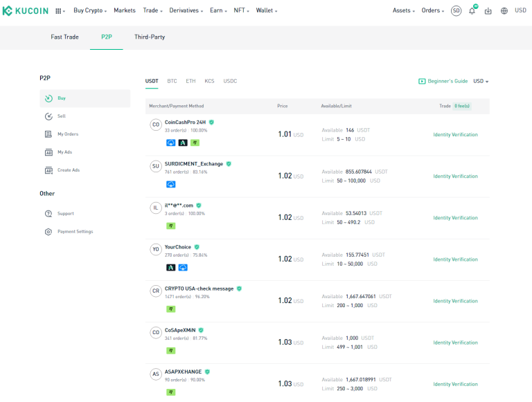This screenshot has width=532, height=402.
Task: Expand the Assets dropdown in header
Action: click(404, 11)
